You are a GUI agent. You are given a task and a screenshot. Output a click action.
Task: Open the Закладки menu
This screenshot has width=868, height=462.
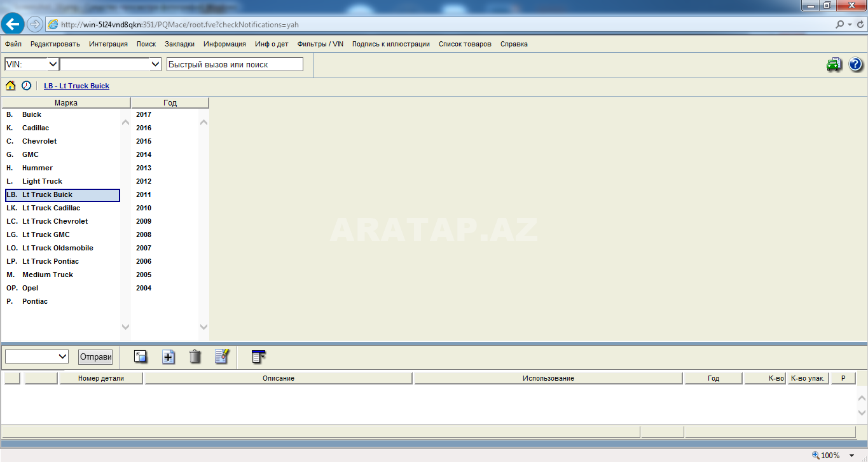(180, 44)
